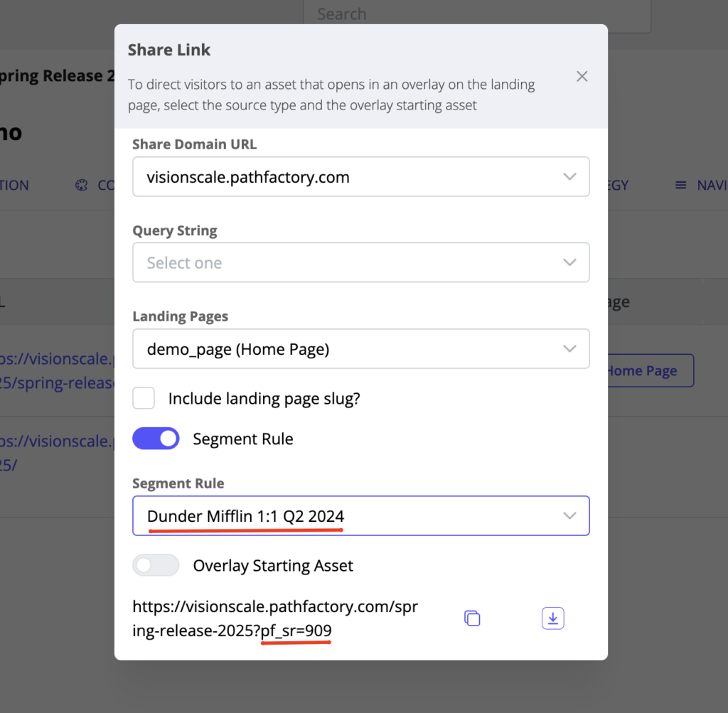The height and width of the screenshot is (713, 728).
Task: Open the Share Domain URL chevron arrow
Action: coord(569,176)
